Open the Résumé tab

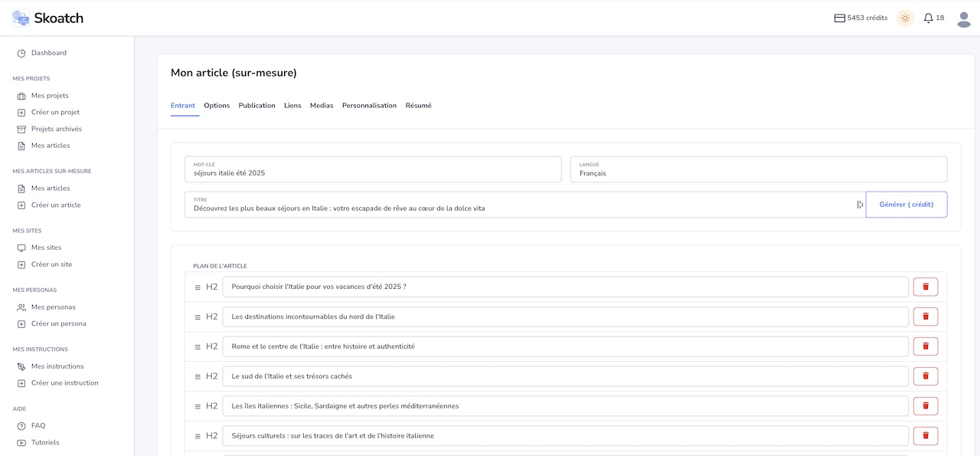click(x=419, y=106)
